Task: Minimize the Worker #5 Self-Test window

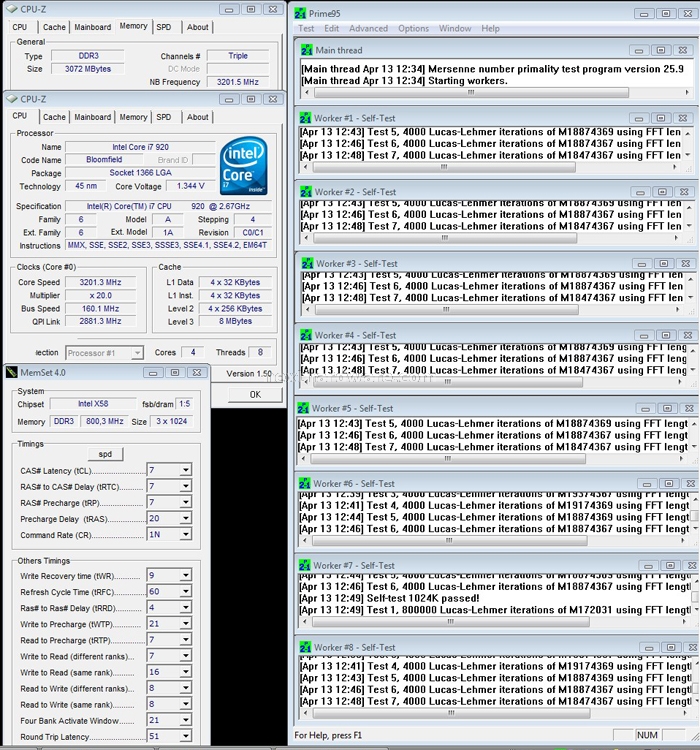Action: 645,408
